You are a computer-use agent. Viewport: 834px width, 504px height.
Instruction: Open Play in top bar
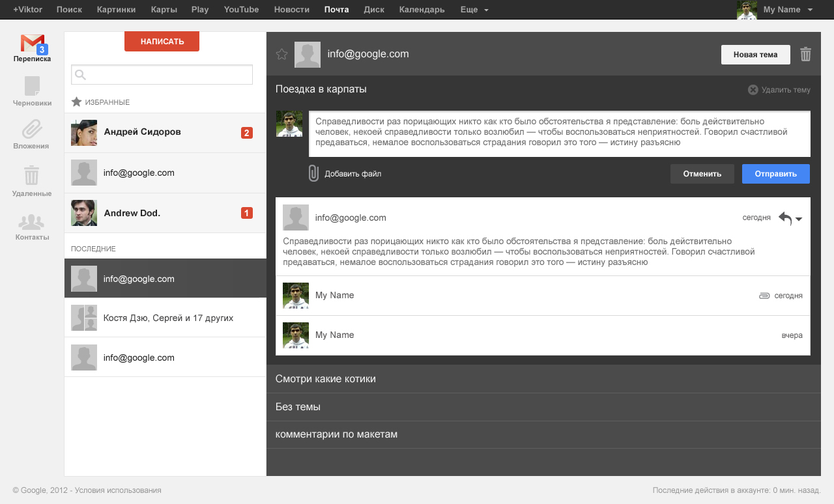(x=200, y=10)
